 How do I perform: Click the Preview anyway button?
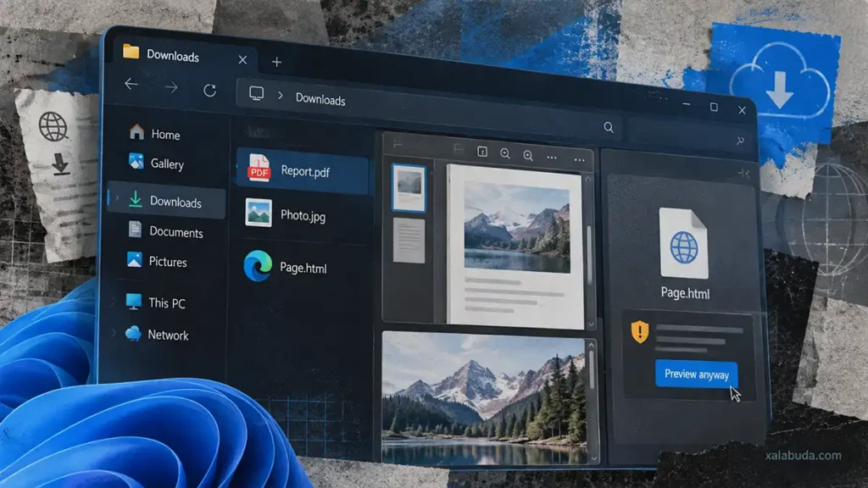coord(697,374)
